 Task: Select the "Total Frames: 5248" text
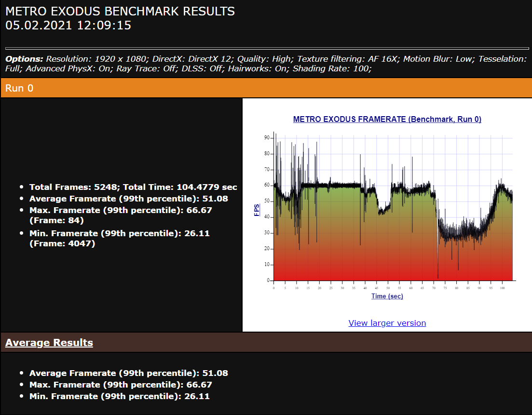73,187
